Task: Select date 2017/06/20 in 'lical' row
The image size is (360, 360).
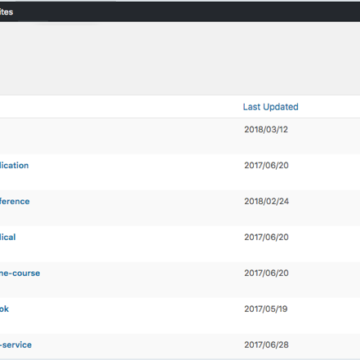Action: tap(266, 237)
